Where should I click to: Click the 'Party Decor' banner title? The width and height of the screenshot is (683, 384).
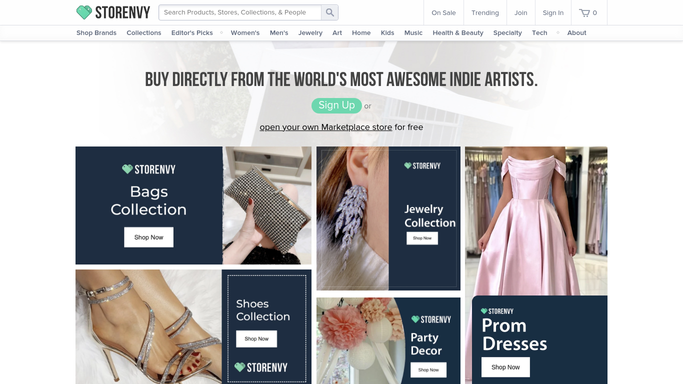click(x=426, y=344)
